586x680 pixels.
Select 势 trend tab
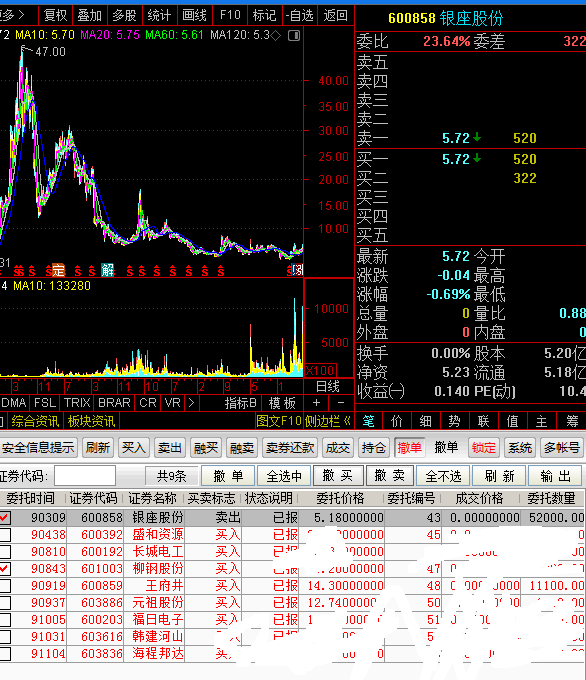[454, 421]
